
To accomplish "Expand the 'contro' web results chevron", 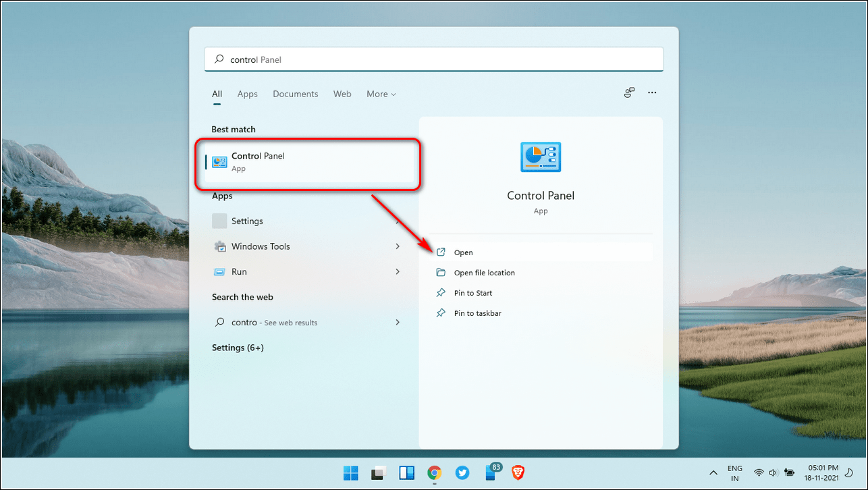I will point(398,323).
